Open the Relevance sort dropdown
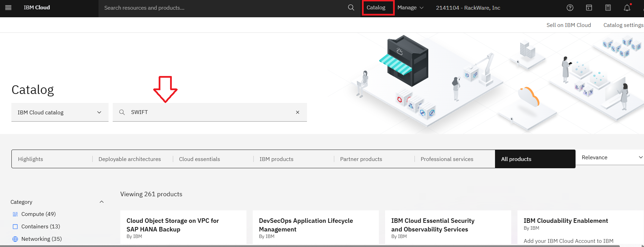Viewport: 644px width, 247px height. [610, 157]
